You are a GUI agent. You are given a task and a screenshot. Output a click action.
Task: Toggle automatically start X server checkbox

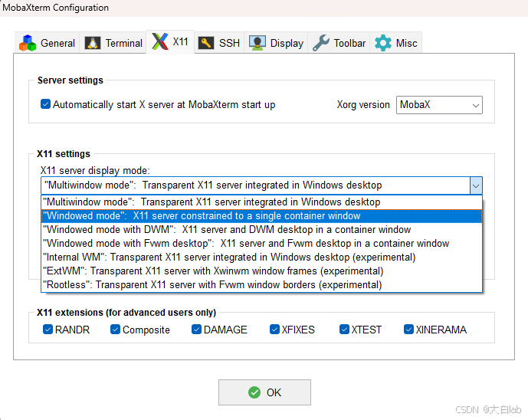coord(45,104)
